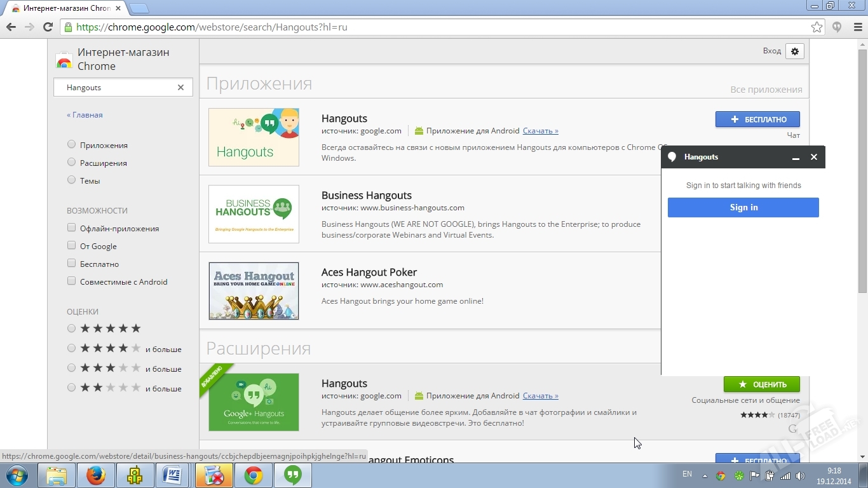
Task: Click БЕСПЛАТНО to install Hangouts
Action: click(x=757, y=119)
